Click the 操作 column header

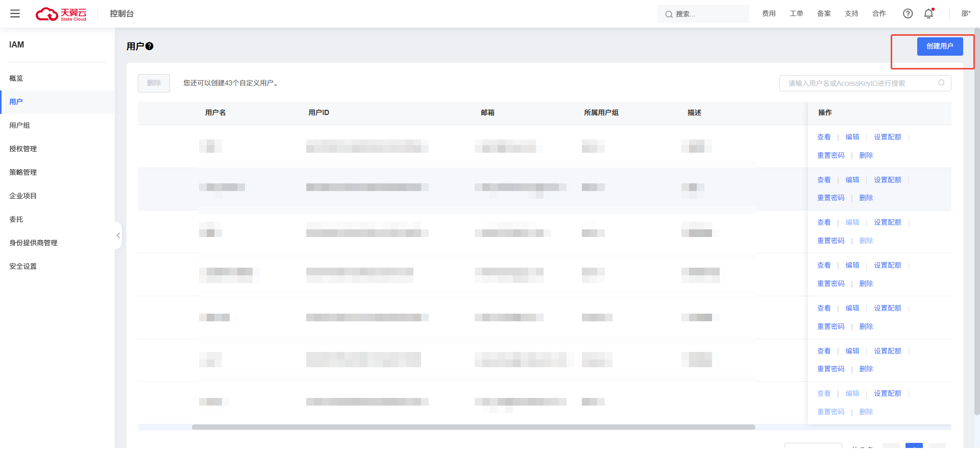pyautogui.click(x=825, y=112)
